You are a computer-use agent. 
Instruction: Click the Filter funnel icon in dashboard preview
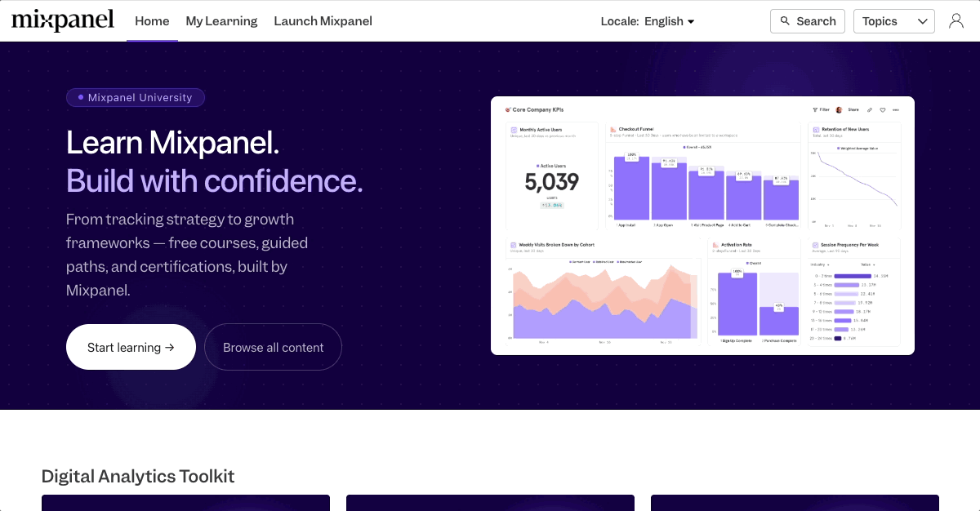pos(815,109)
